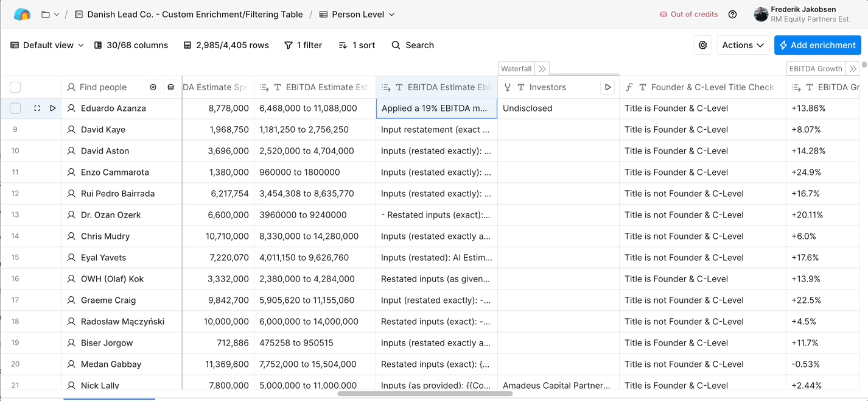
Task: Click the Clay rainbow logo
Action: point(22,14)
